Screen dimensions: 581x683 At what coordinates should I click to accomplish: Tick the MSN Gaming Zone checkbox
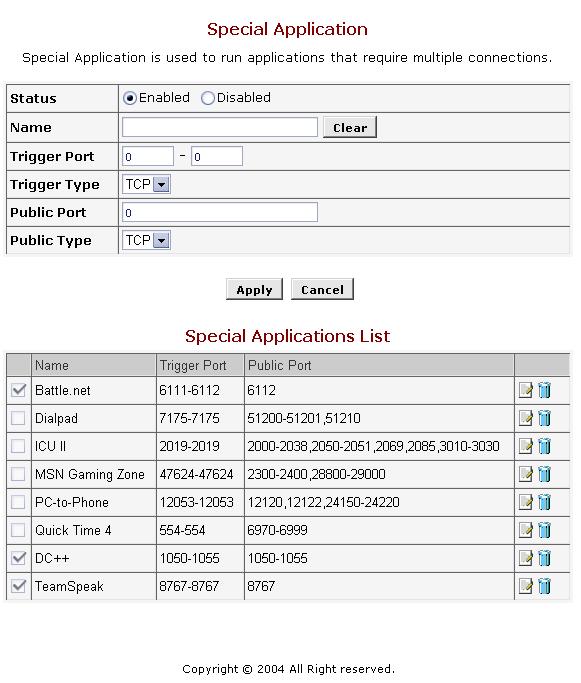[x=18, y=474]
